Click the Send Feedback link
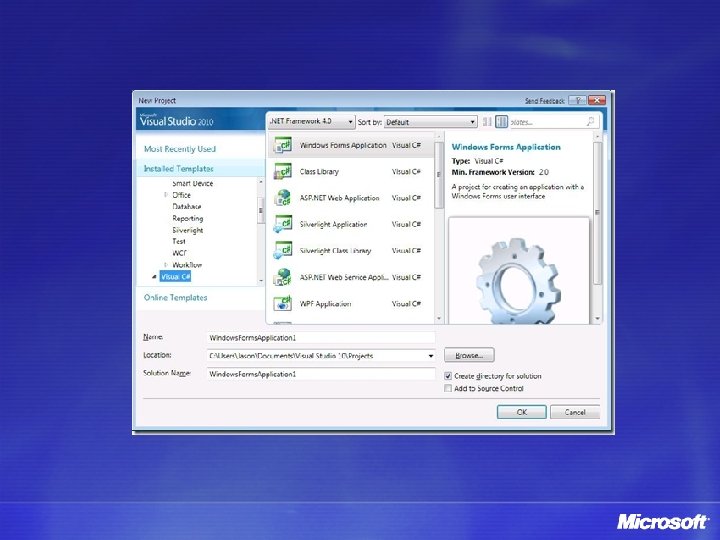This screenshot has width=720, height=540. click(545, 101)
